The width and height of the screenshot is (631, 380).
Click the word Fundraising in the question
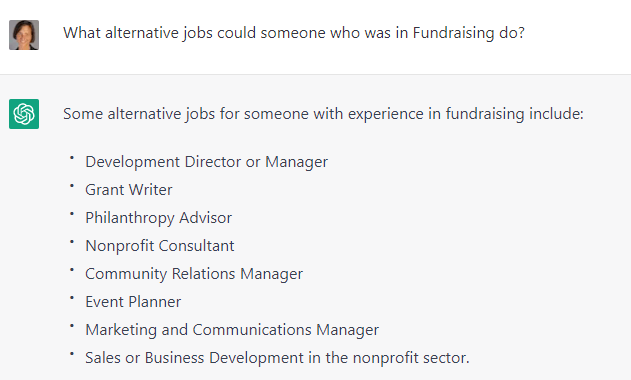[x=454, y=33]
